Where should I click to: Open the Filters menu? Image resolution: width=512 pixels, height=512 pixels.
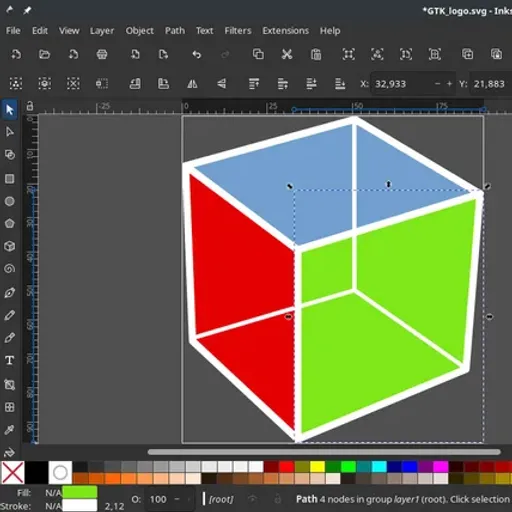click(238, 31)
